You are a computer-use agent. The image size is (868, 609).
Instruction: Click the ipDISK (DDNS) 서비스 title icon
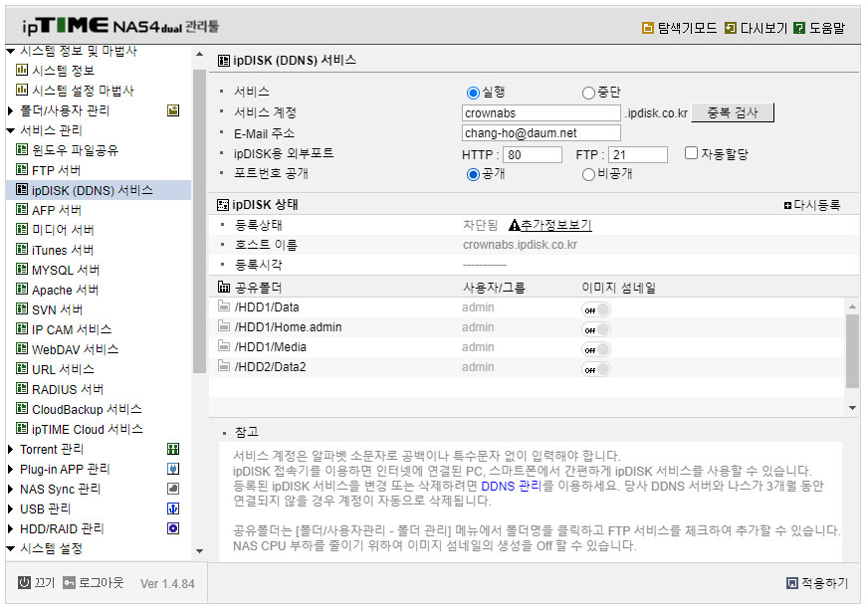(x=224, y=61)
